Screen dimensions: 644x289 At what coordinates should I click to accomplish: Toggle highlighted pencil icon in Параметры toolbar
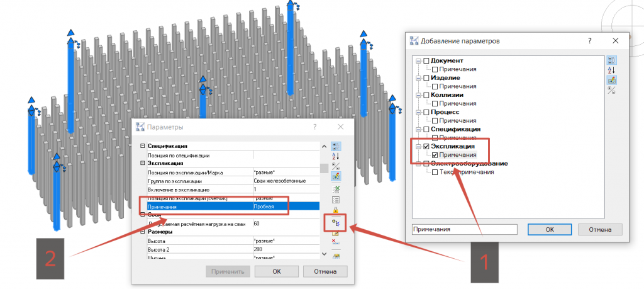pos(336,177)
